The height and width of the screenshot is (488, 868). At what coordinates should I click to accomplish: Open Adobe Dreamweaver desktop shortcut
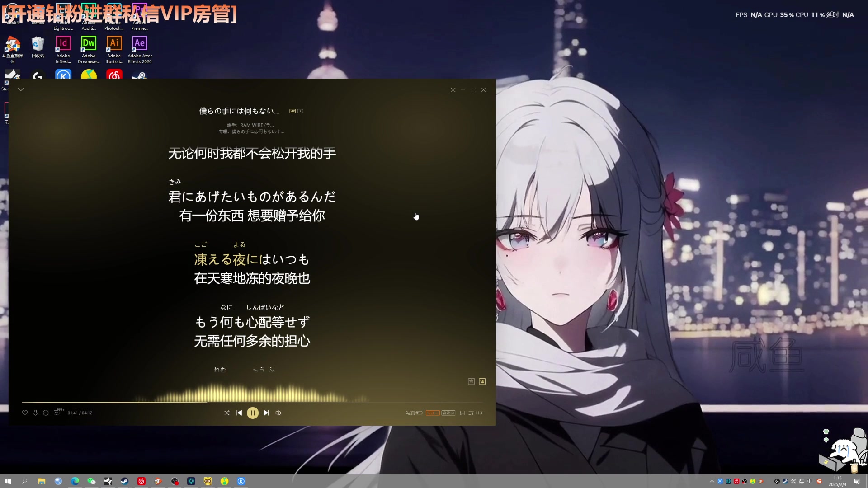coord(89,50)
